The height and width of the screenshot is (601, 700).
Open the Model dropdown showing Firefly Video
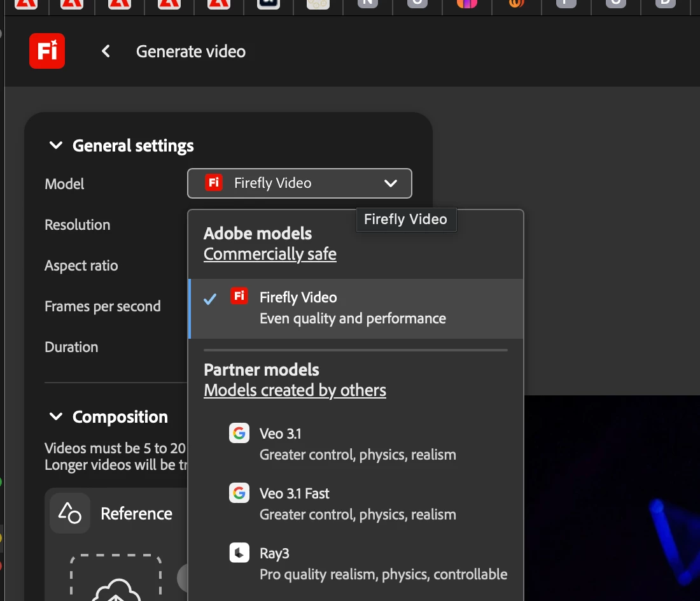pos(299,183)
